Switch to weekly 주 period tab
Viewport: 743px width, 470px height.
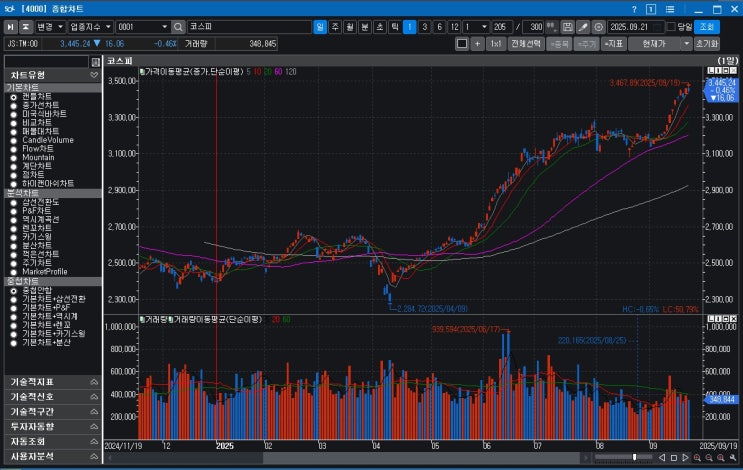[335, 27]
